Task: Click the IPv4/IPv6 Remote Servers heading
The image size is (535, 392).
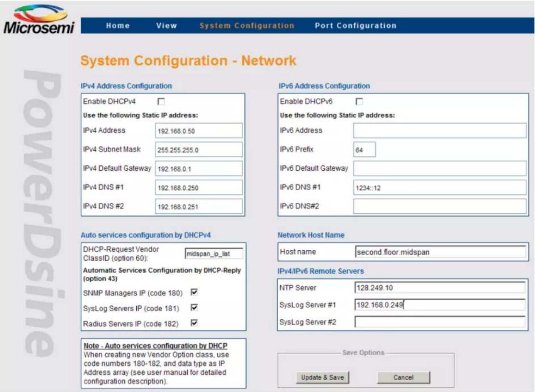Action: [321, 271]
